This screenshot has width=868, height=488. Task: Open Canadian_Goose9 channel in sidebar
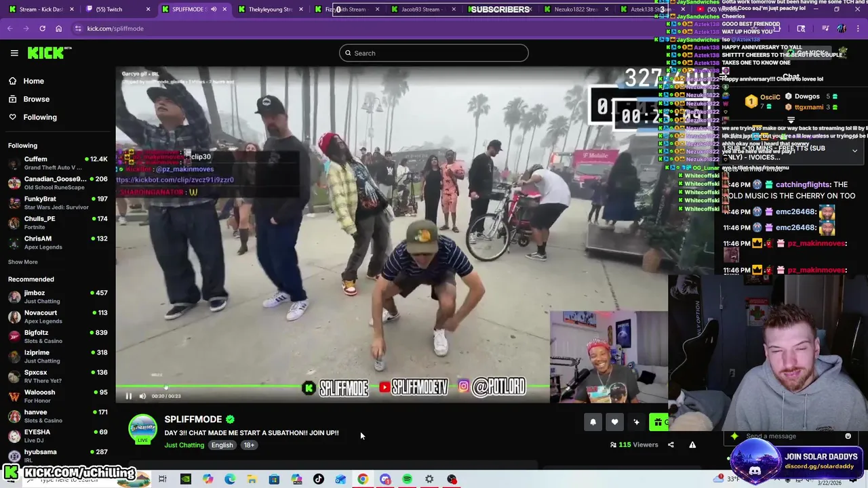57,183
